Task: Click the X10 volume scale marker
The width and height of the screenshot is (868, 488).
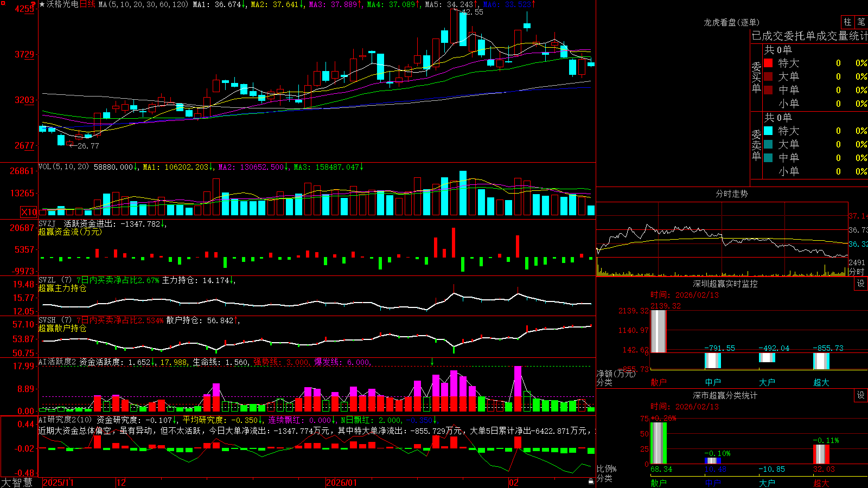Action: click(x=29, y=212)
